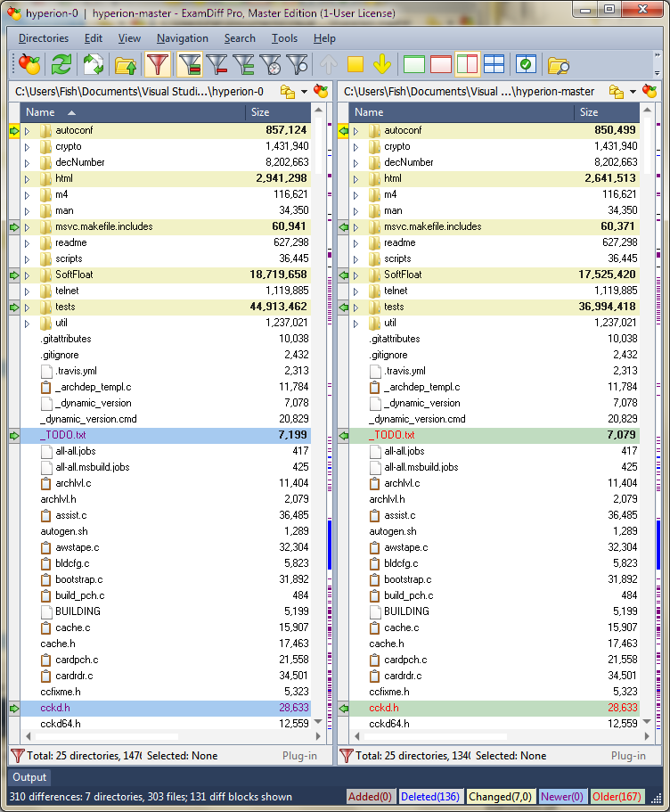Viewport: 670px width, 812px height.
Task: Select the Output tab at bottom
Action: click(29, 776)
